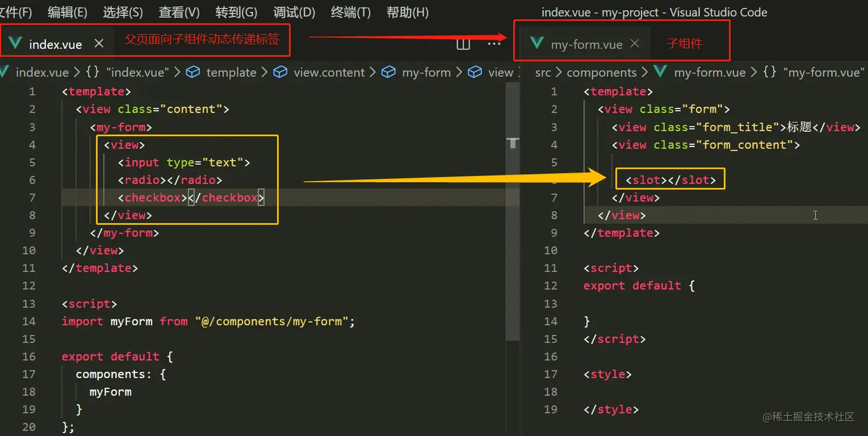The image size is (868, 436).
Task: Select the view.content breadcrumb
Action: pyautogui.click(x=319, y=72)
